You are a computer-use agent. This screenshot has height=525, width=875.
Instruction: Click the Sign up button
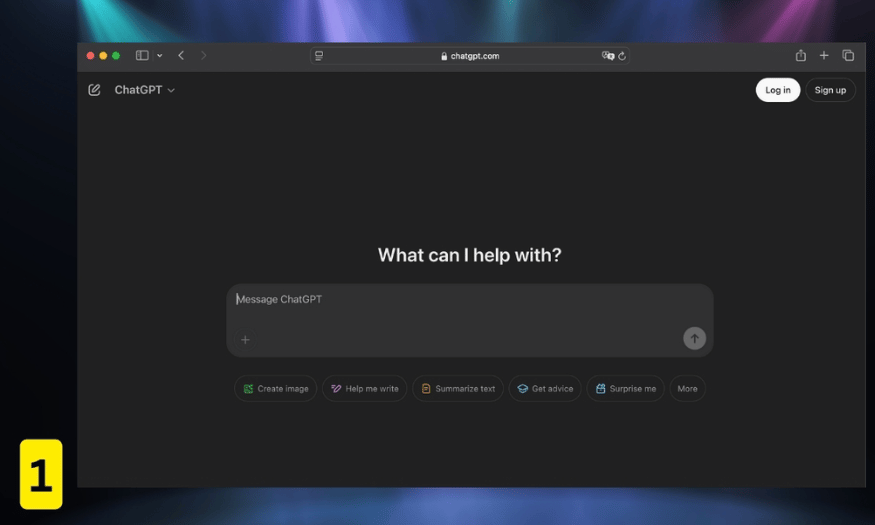click(x=830, y=90)
